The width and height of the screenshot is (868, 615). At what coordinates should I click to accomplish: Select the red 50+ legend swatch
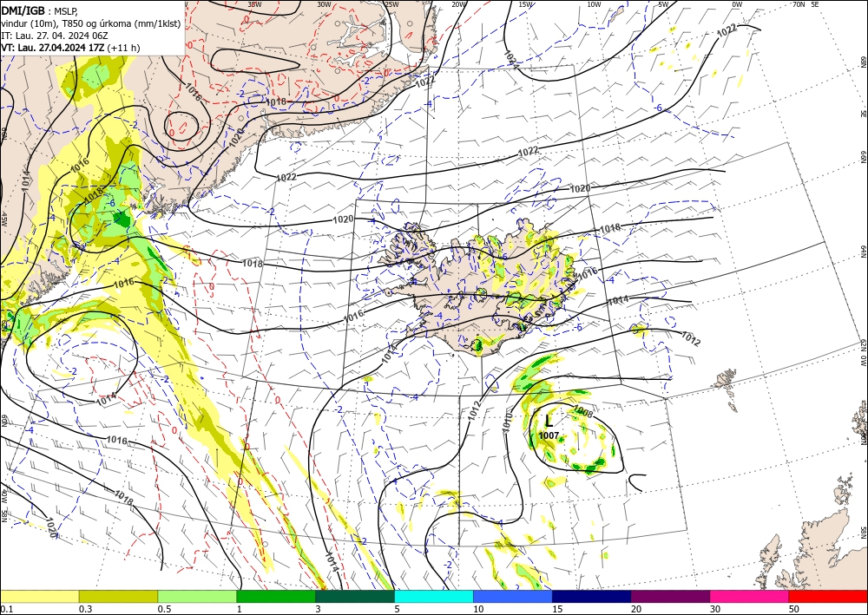pos(828,596)
